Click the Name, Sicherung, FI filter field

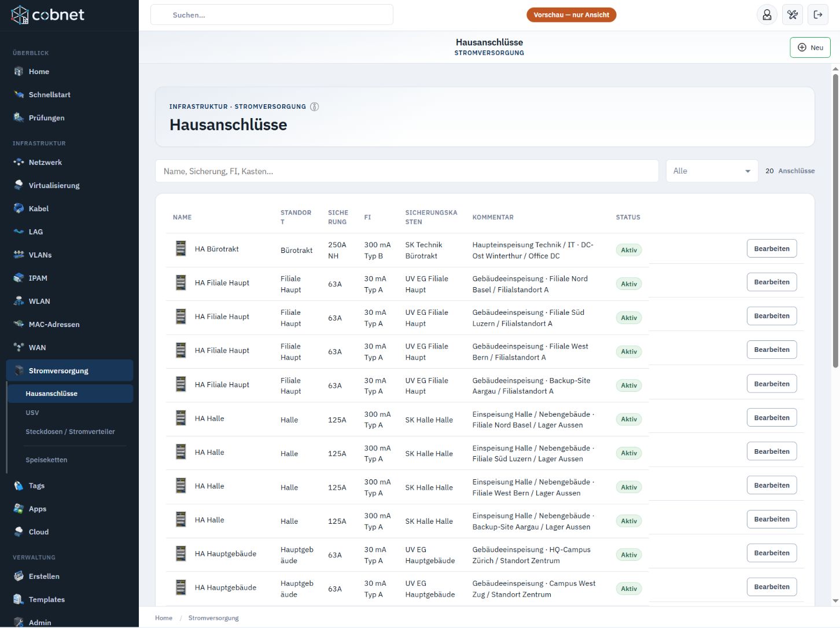point(407,171)
